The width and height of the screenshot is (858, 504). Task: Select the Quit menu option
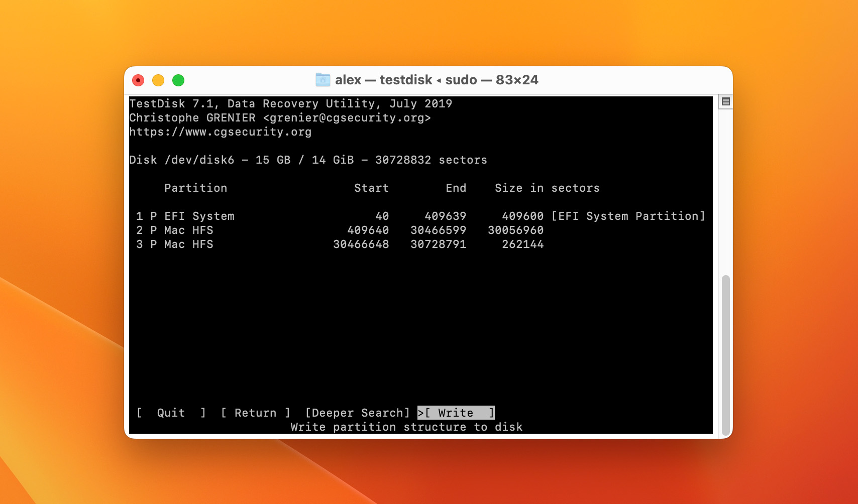pos(171,413)
